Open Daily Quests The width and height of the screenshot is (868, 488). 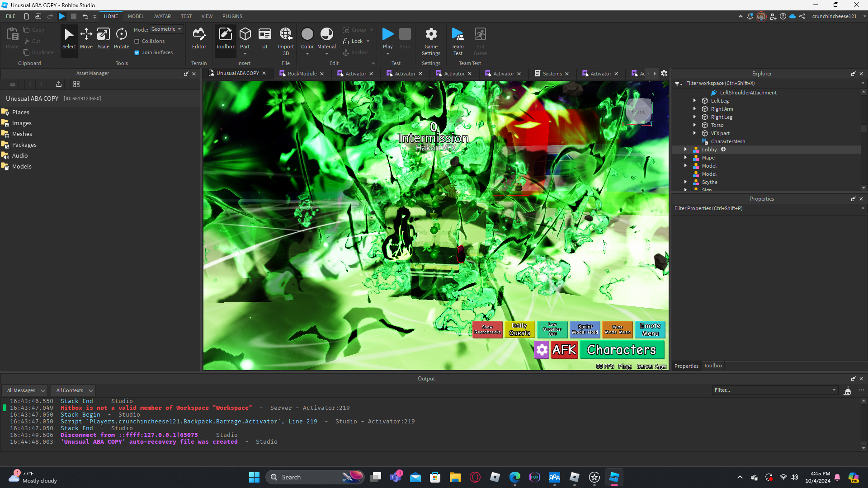[520, 330]
